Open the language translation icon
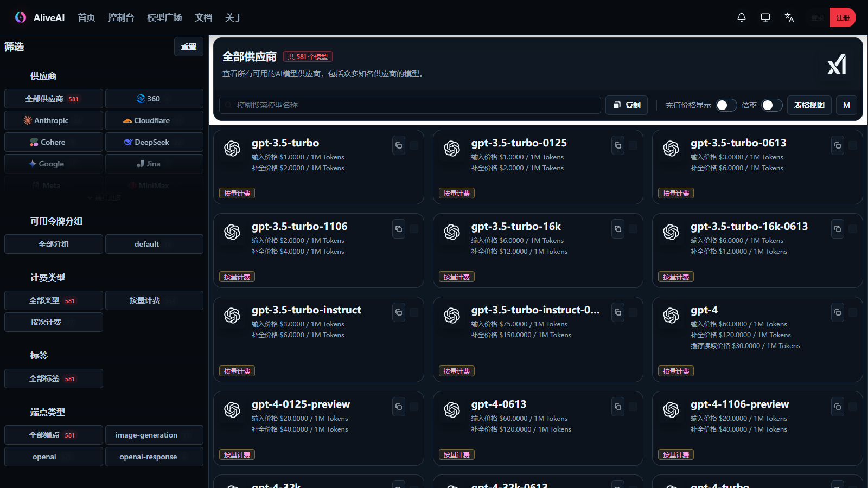The image size is (868, 488). [x=789, y=17]
